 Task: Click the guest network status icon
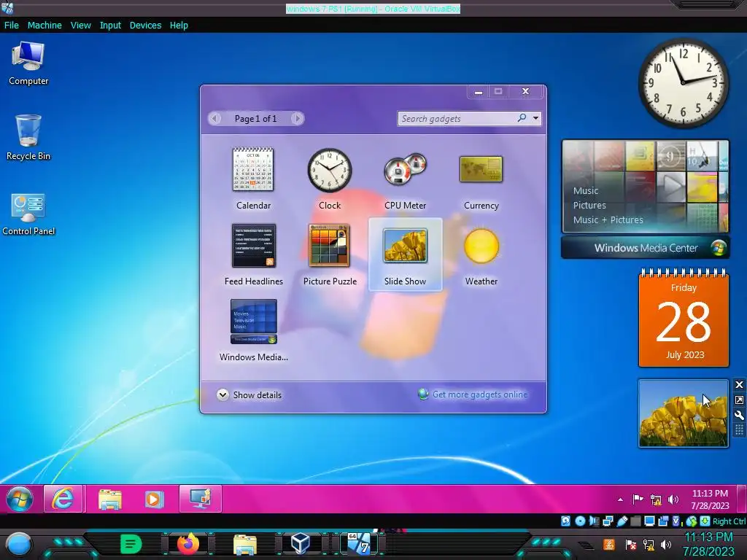tap(656, 499)
